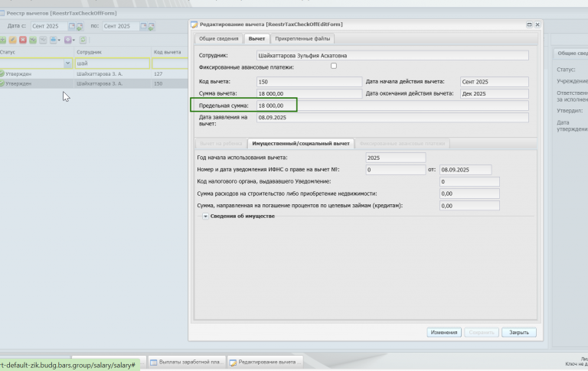This screenshot has height=371, width=588.
Task: Click the loan interest amount field 0,00
Action: coord(469,206)
